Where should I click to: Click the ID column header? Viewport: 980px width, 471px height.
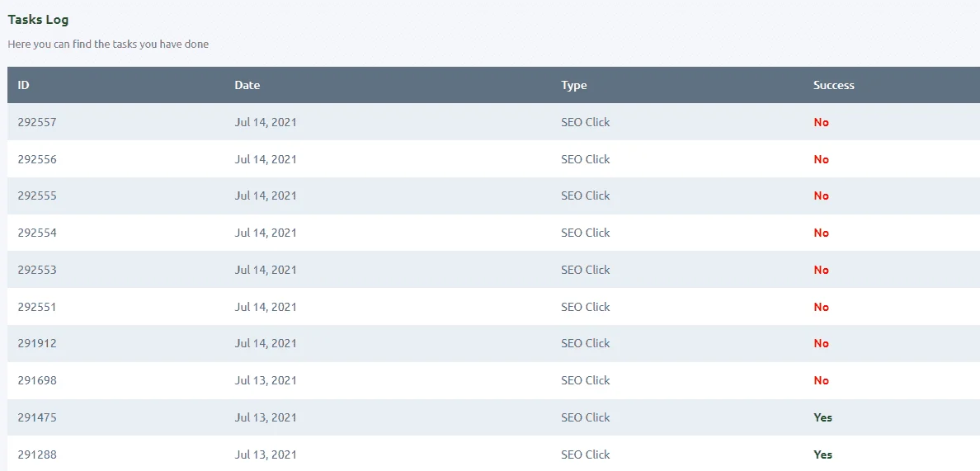tap(23, 85)
